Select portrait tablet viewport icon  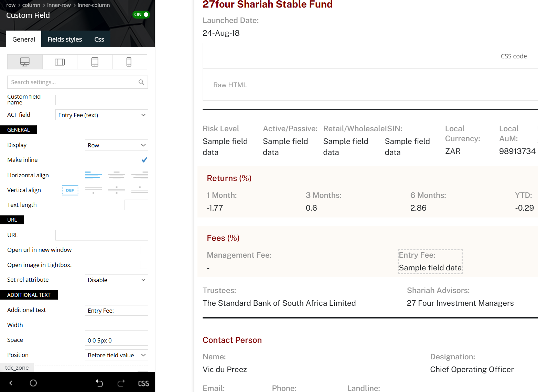click(x=95, y=62)
